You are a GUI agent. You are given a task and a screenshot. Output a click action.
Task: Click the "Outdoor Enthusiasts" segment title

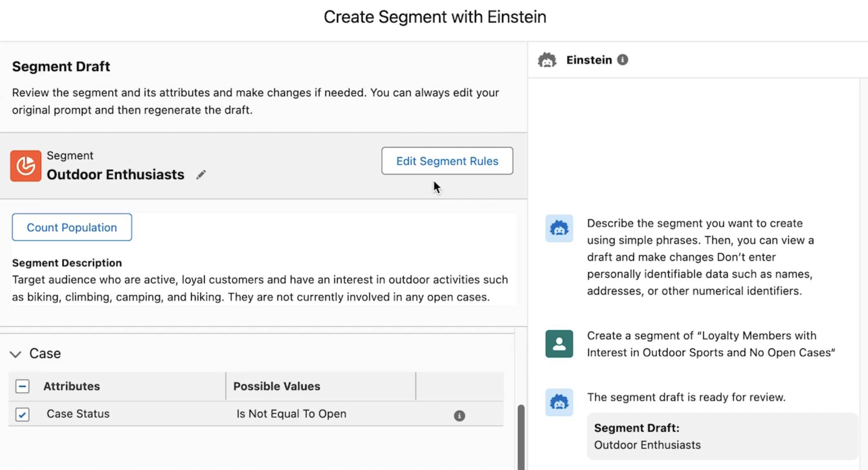pyautogui.click(x=116, y=174)
